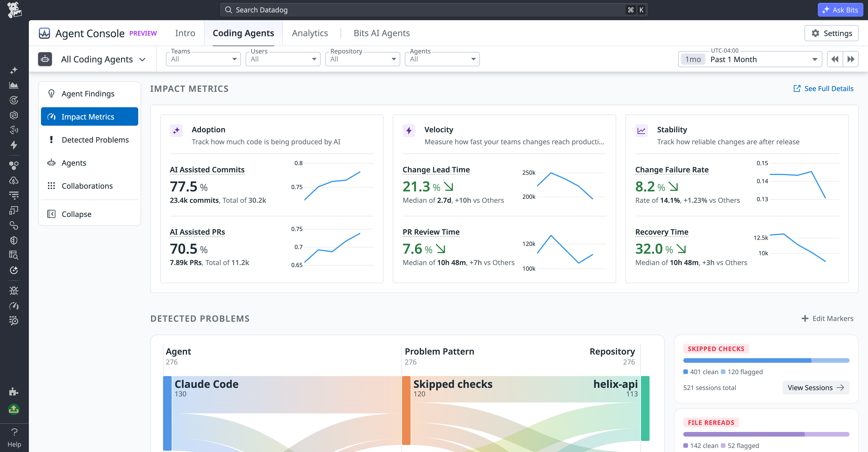Screen dimensions: 868x452
Task: Click the Recovery Time metric title
Action: 662,232
